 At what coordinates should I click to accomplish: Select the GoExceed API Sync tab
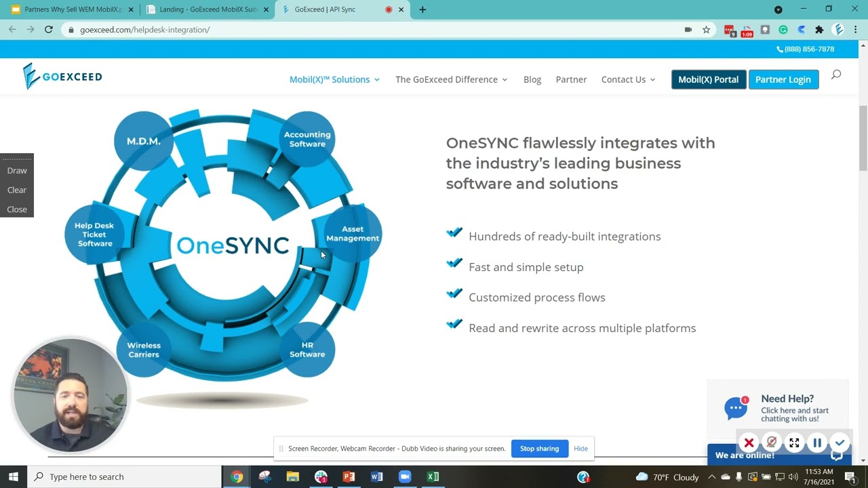click(342, 9)
